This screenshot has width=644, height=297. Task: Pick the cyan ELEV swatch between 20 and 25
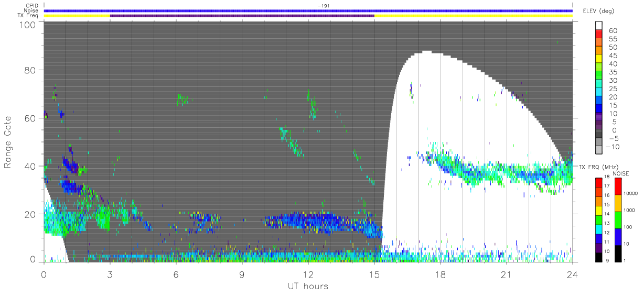click(599, 92)
